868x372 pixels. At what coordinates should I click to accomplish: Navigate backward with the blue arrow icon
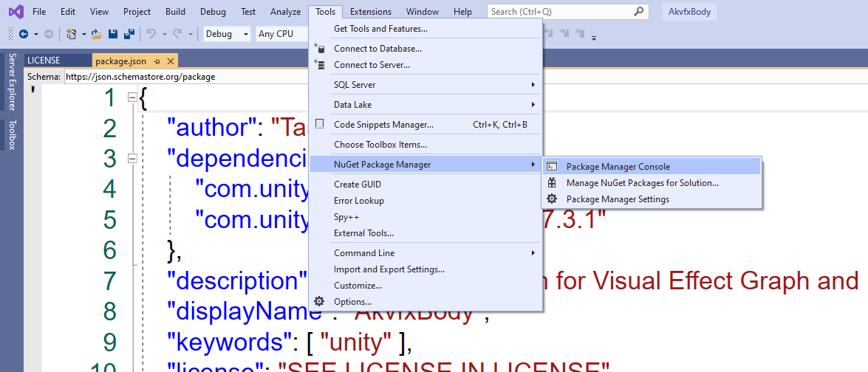(24, 34)
